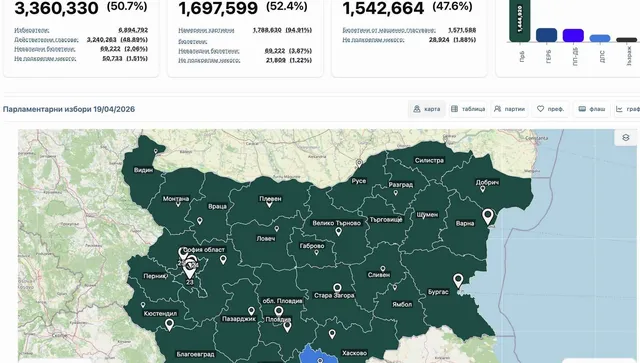This screenshot has width=640, height=363.
Task: Click the Силистра region label
Action: tap(429, 160)
